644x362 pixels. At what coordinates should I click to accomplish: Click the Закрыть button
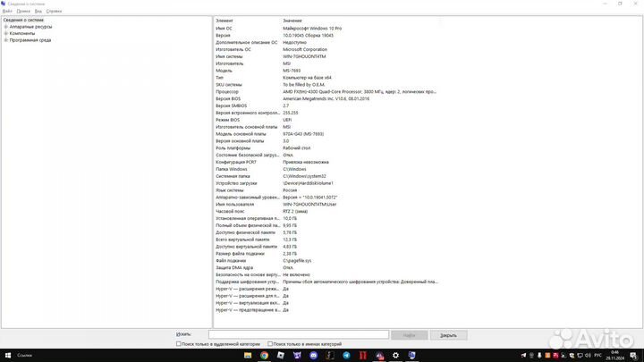[448, 335]
